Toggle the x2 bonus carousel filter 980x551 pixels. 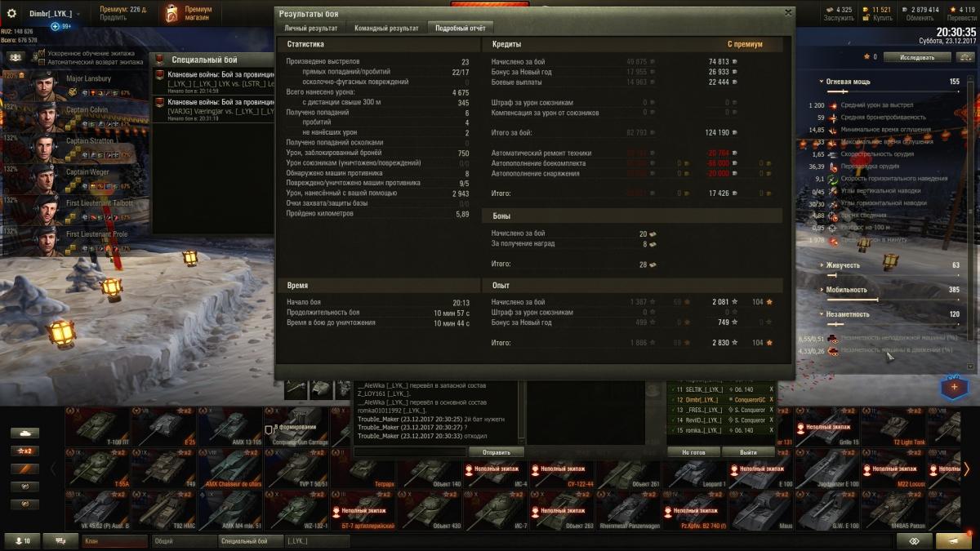tap(24, 451)
